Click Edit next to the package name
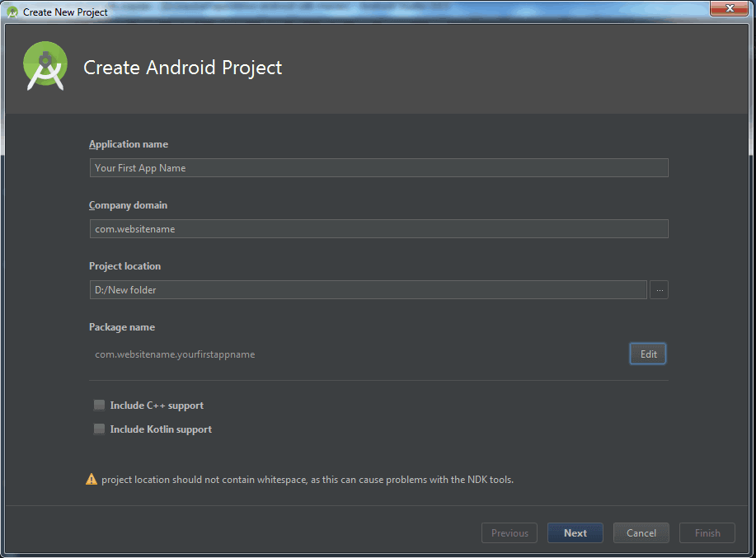The image size is (756, 558). pyautogui.click(x=648, y=354)
